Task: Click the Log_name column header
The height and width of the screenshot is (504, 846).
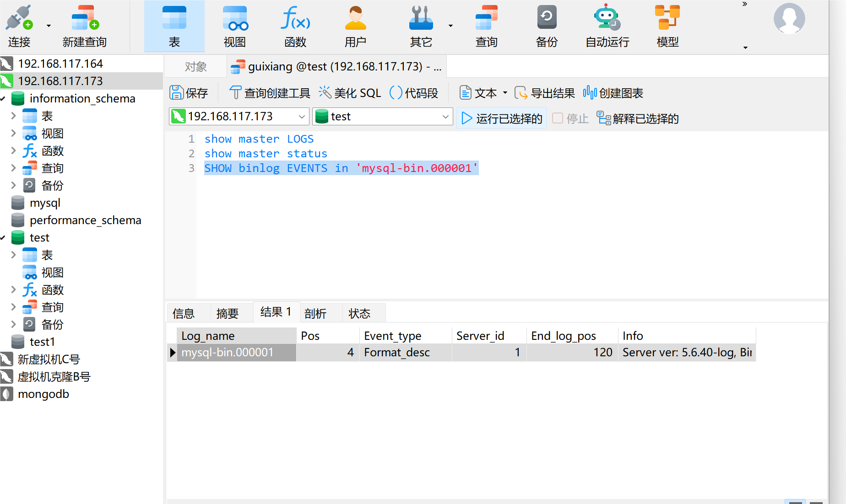Action: tap(237, 336)
